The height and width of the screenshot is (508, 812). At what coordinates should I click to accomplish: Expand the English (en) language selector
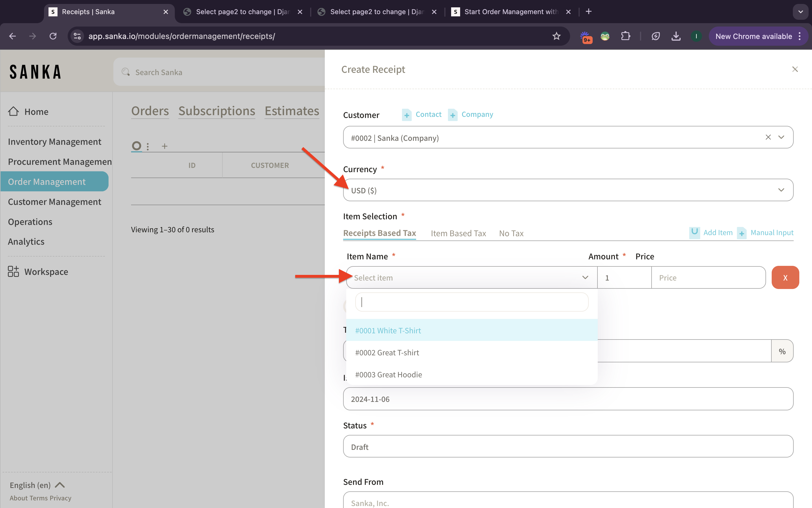37,485
